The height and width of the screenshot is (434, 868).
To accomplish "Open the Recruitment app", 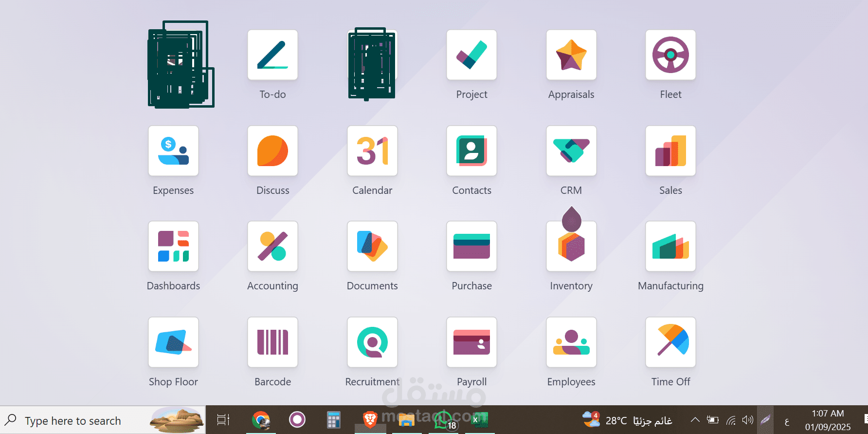I will point(372,342).
